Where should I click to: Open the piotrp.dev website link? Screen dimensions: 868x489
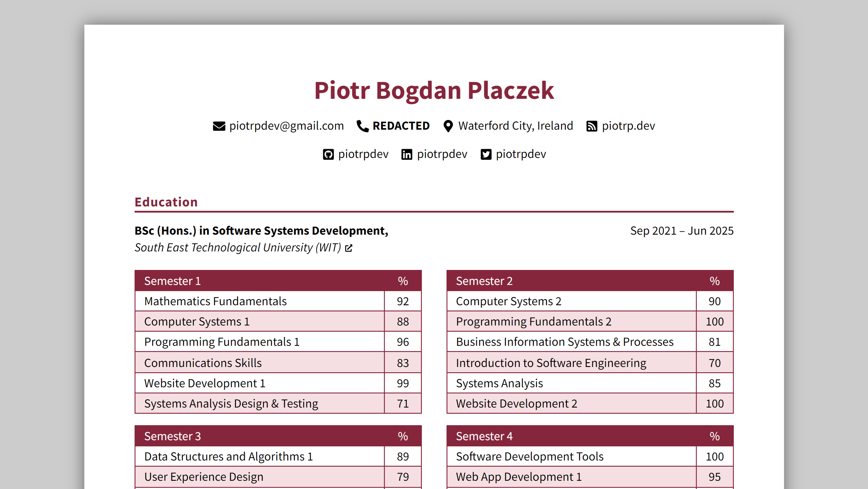628,126
